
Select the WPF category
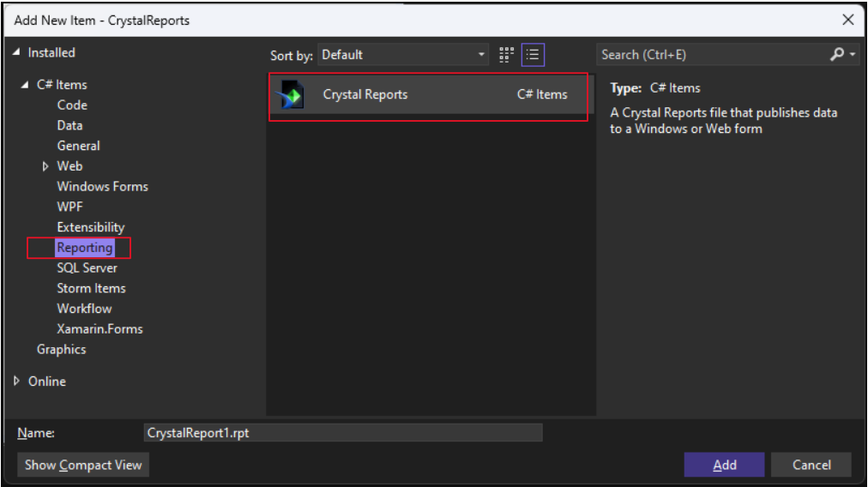(69, 207)
